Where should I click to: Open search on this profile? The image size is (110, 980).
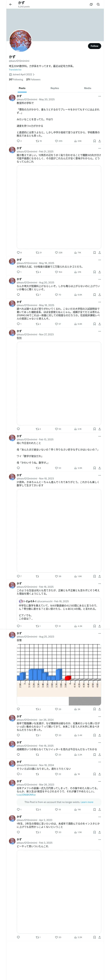[98, 5]
